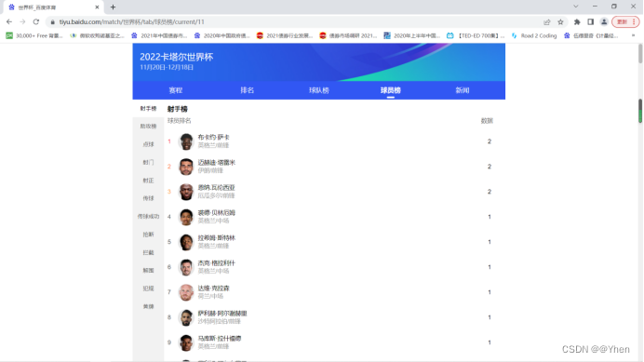Click the red 更新 update button

623,22
